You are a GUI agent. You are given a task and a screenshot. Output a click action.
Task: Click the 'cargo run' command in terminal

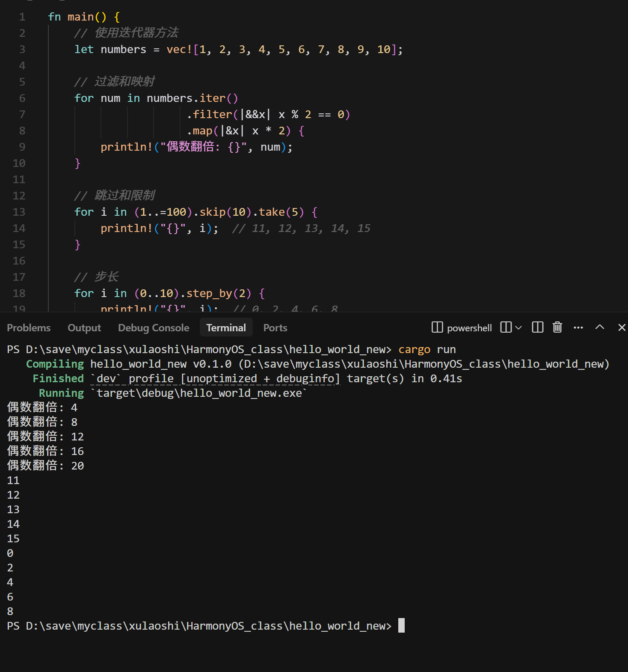point(427,350)
